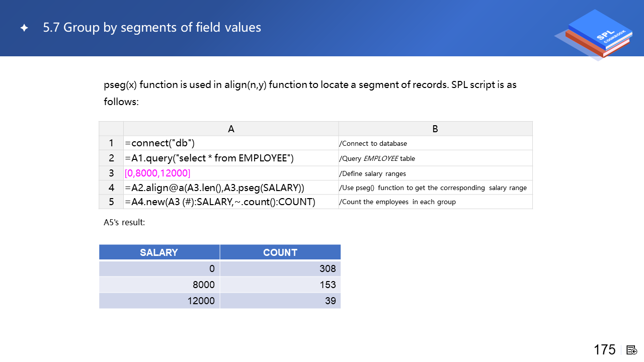Select row header 3 in script grid
Screen dimensions: 644x362
coord(111,173)
